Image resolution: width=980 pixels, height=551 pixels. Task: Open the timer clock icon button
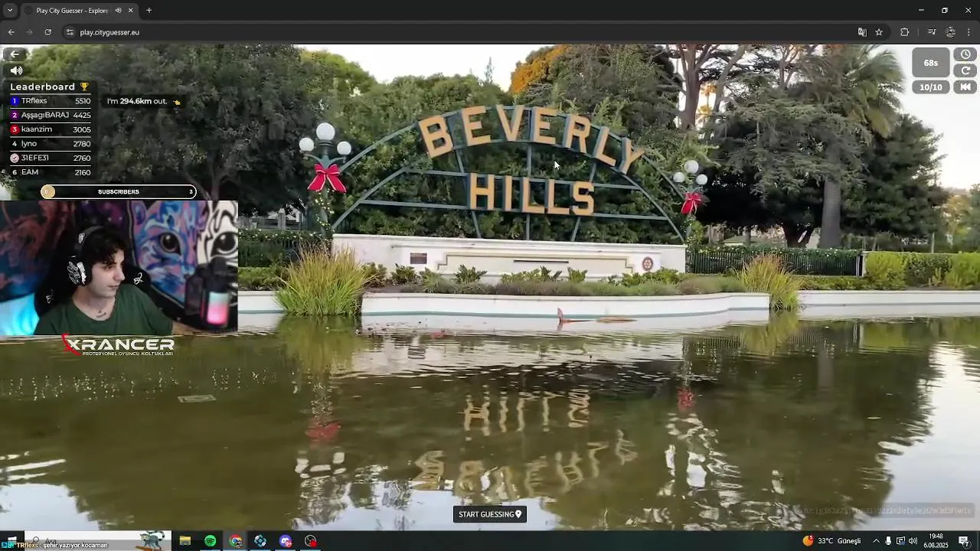click(965, 54)
